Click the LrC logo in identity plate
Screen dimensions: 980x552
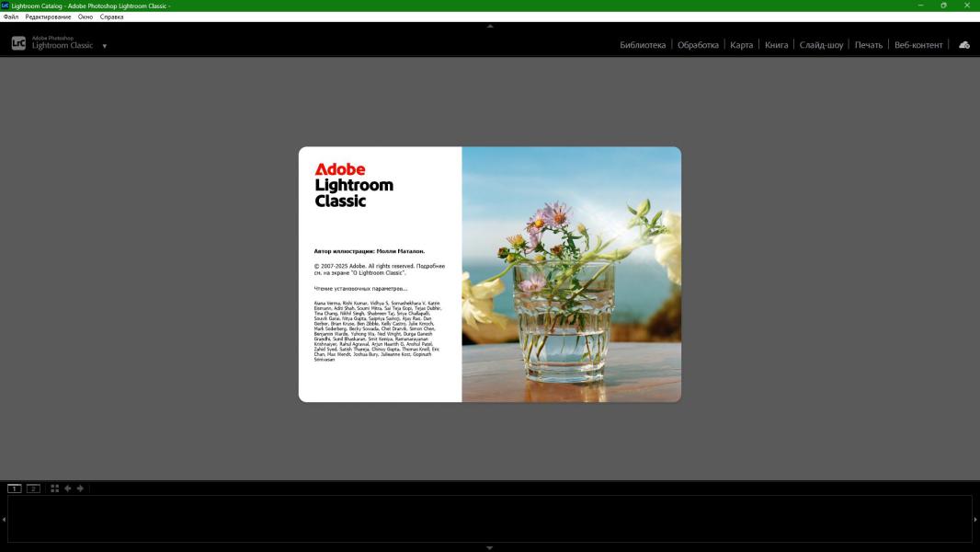click(18, 42)
